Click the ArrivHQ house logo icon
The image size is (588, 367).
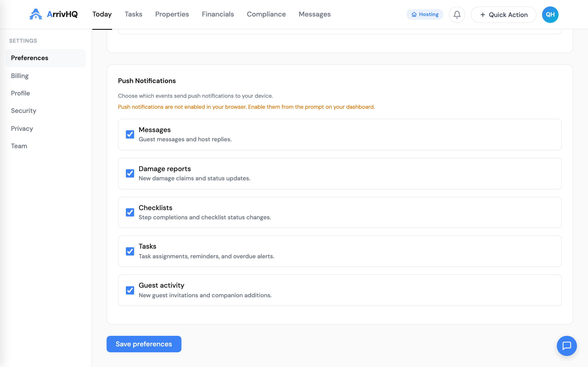(36, 14)
